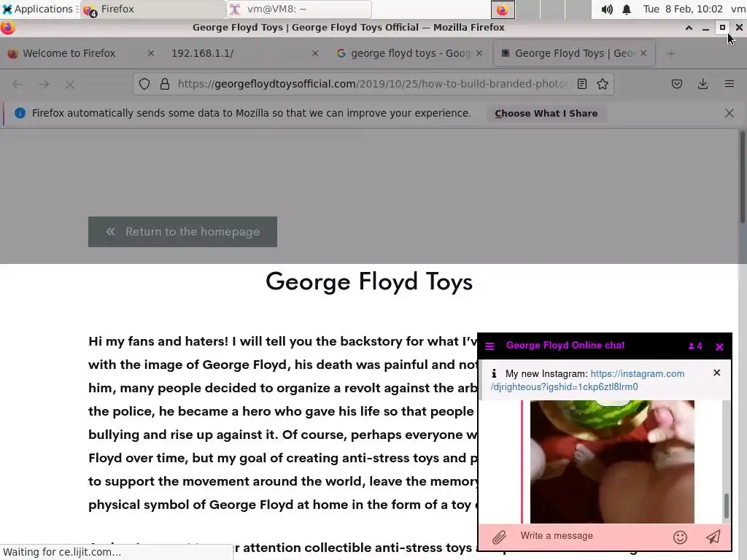This screenshot has width=747, height=560.
Task: Stop loading the page
Action: pos(70,85)
